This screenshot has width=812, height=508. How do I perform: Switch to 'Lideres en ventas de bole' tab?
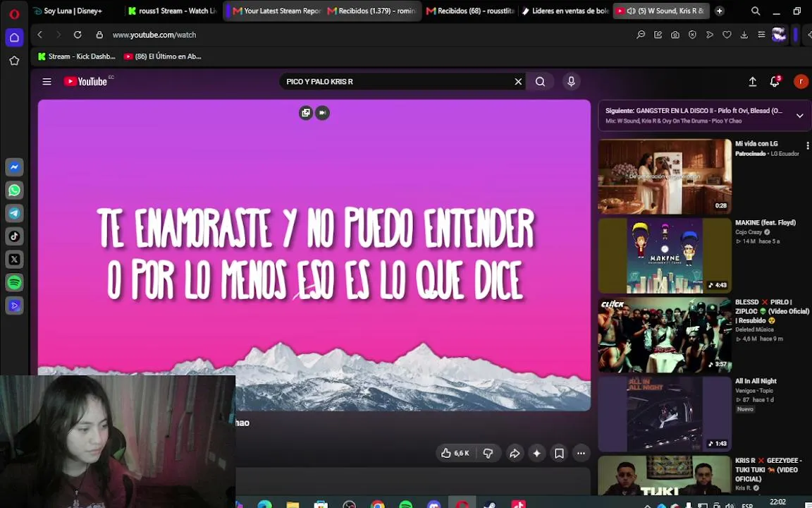pyautogui.click(x=565, y=11)
